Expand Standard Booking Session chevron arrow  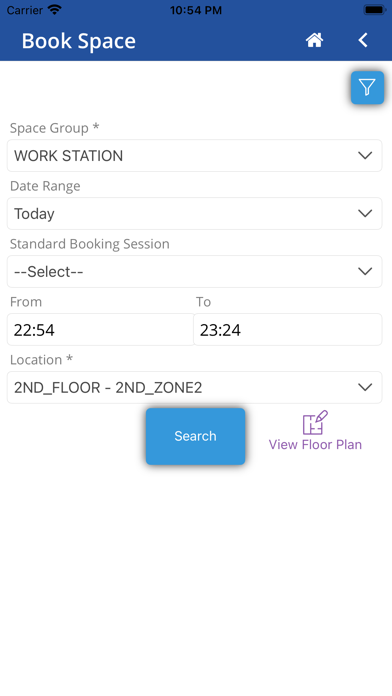(365, 271)
